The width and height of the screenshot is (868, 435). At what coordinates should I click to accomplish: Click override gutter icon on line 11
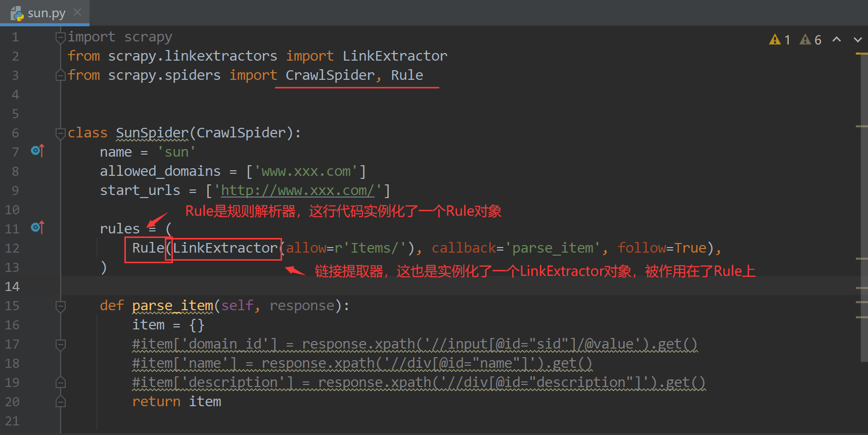pyautogui.click(x=37, y=227)
